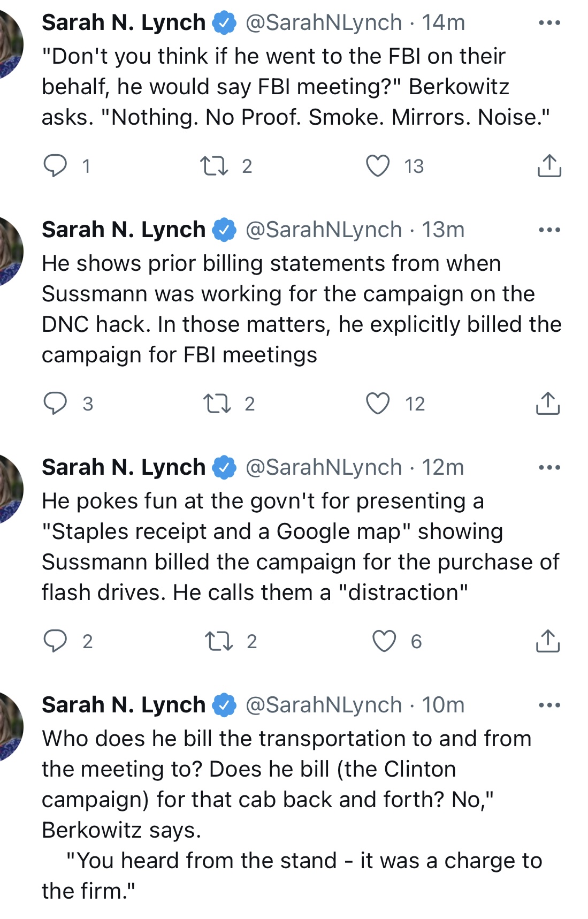Share the 13m DNC hack tweet

pyautogui.click(x=548, y=404)
